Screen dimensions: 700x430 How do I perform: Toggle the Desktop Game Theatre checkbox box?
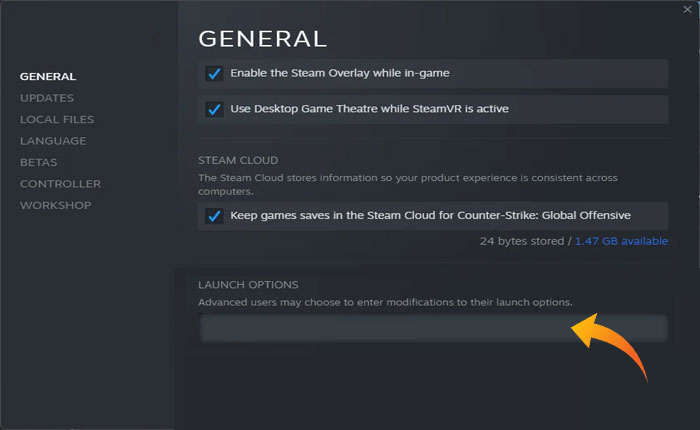[213, 108]
